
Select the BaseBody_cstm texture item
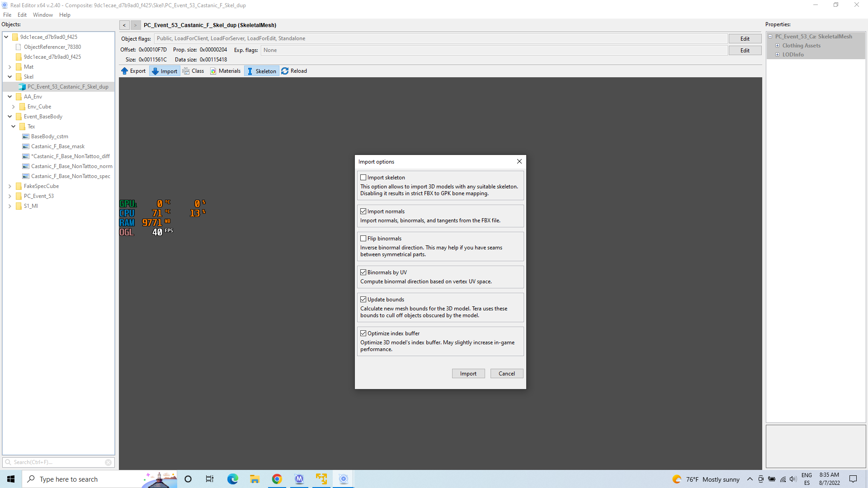click(49, 136)
